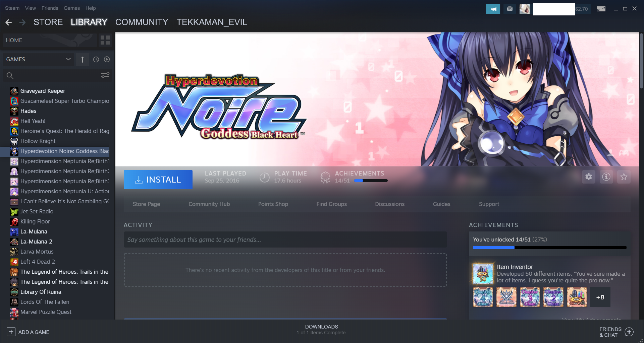
Task: Click the header achievements progress bar
Action: pyautogui.click(x=371, y=181)
